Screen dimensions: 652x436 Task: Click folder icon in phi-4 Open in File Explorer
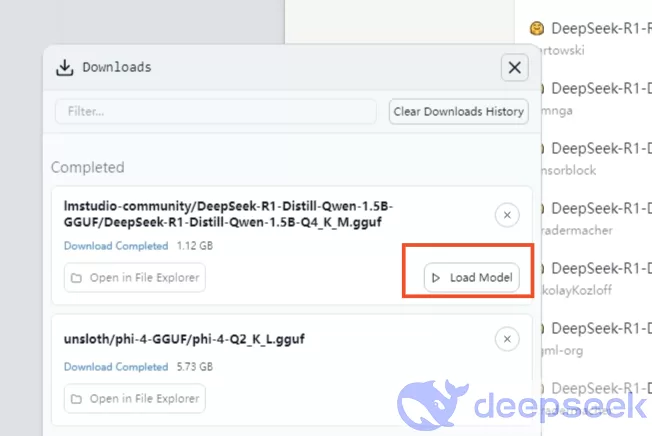[76, 399]
